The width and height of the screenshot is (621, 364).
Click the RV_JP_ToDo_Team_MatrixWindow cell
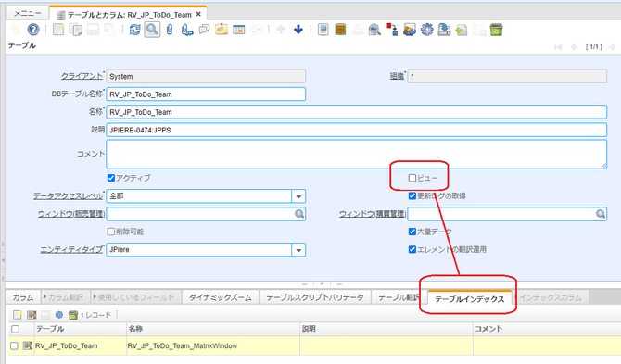click(x=212, y=345)
